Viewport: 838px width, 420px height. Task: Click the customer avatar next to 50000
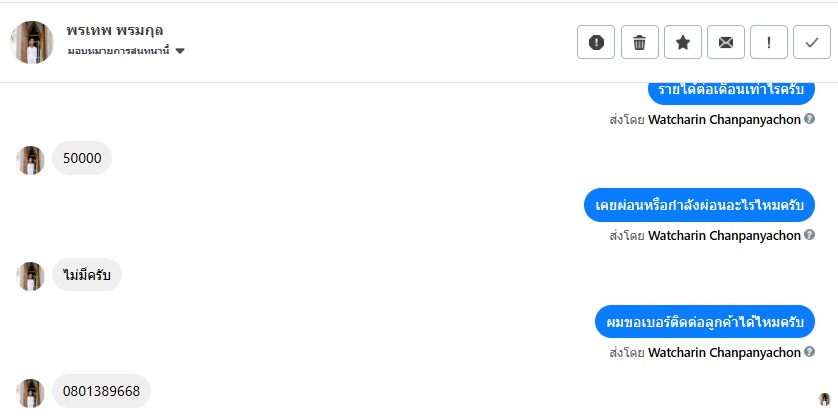click(x=31, y=160)
